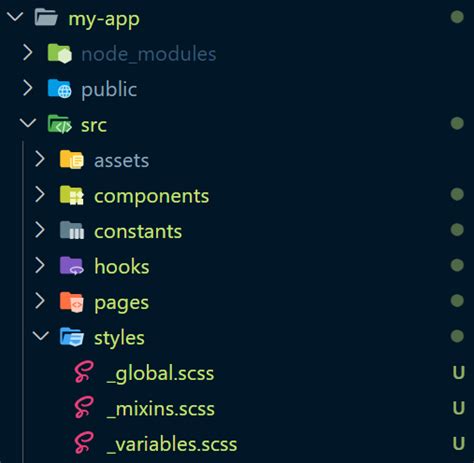474x463 pixels.
Task: Click the hooks purple folder icon
Action: pos(72,266)
